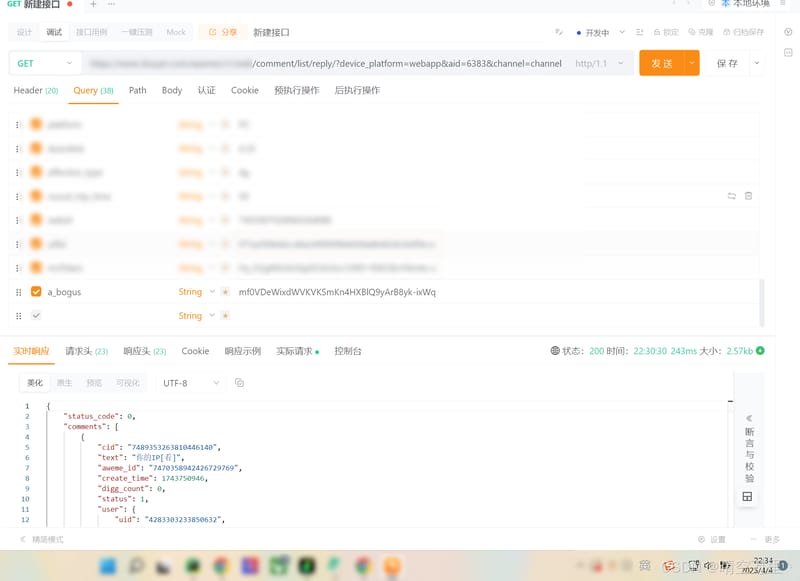The height and width of the screenshot is (581, 800).
Task: Open the UTF-8 encoding dropdown
Action: pos(191,383)
